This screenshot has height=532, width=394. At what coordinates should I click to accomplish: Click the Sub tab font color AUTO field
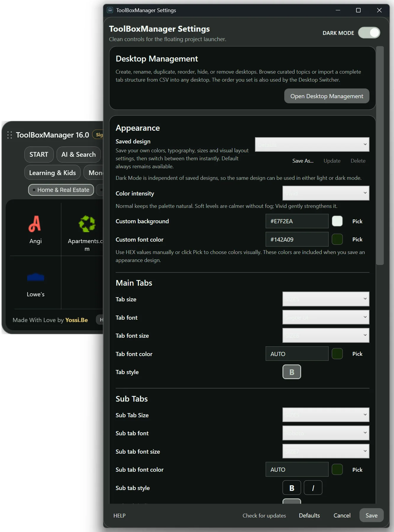(x=297, y=470)
